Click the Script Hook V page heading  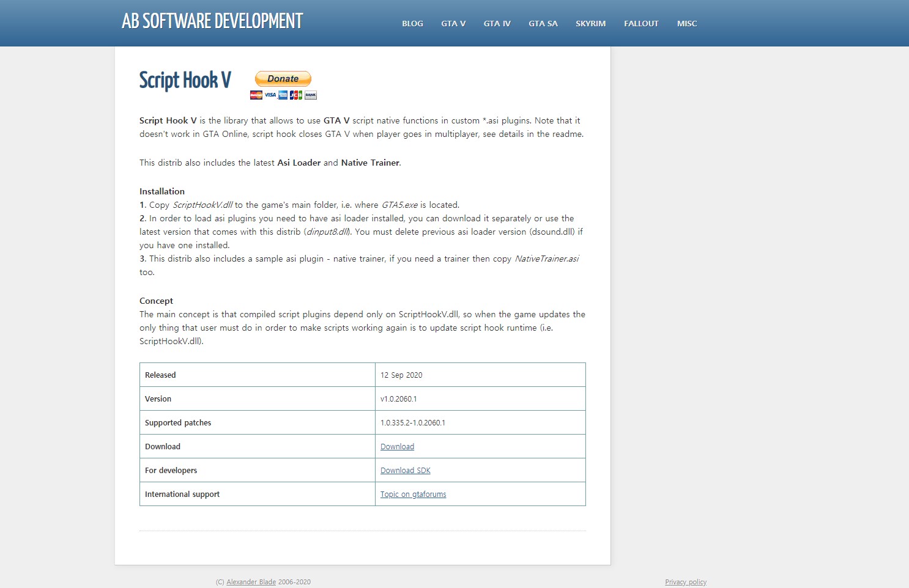pyautogui.click(x=185, y=81)
